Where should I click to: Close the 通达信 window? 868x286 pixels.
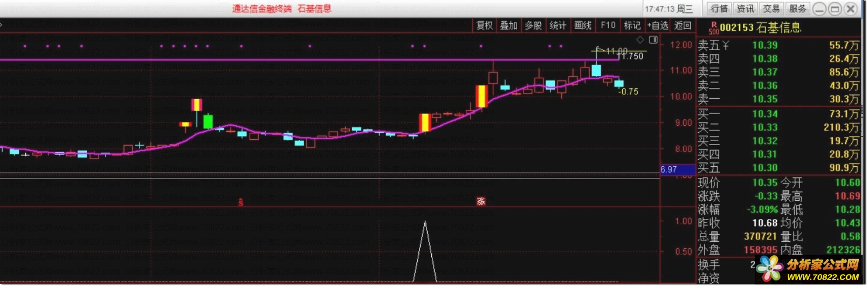850,9
